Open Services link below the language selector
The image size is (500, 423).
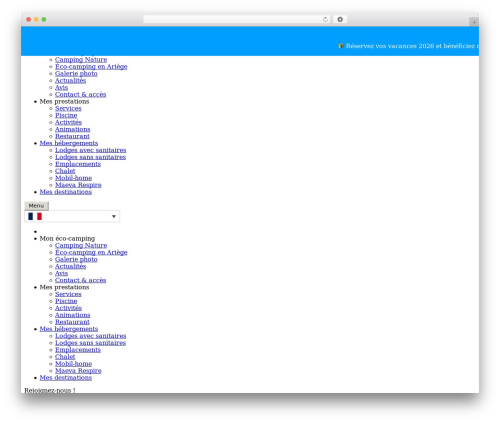coord(68,294)
